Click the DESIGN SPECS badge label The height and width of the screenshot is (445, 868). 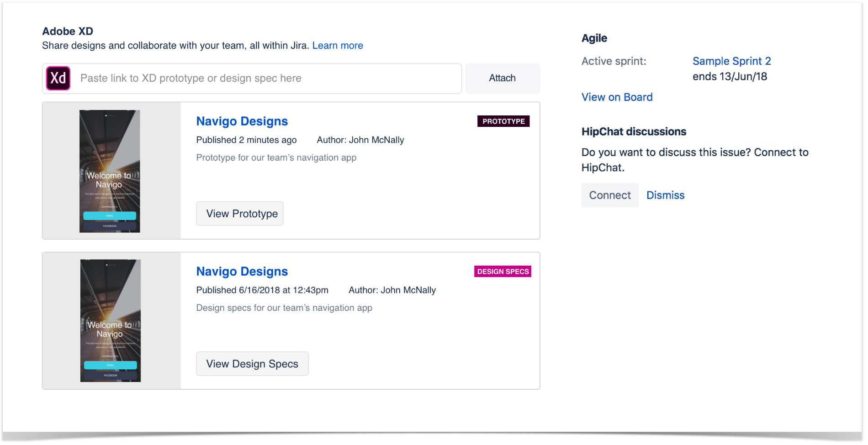tap(503, 272)
